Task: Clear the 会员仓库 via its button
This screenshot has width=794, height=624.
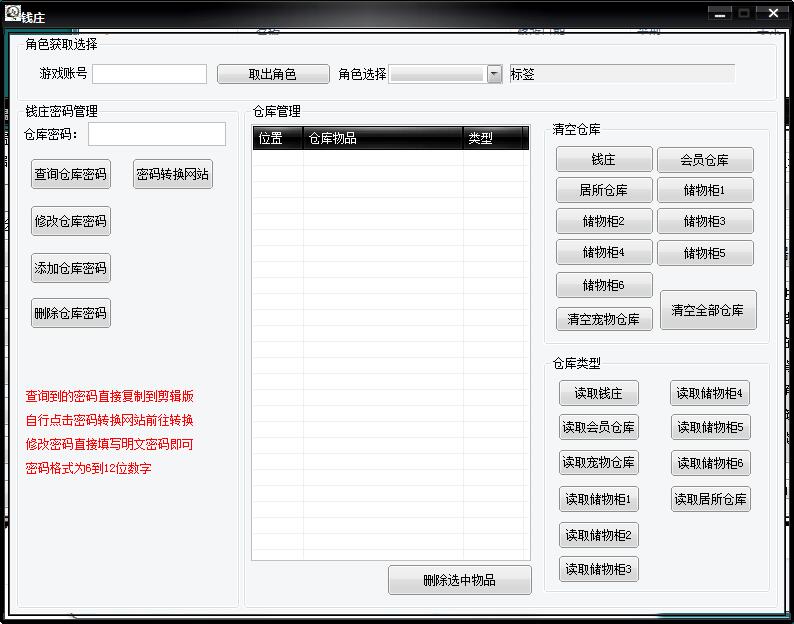Action: click(x=704, y=160)
